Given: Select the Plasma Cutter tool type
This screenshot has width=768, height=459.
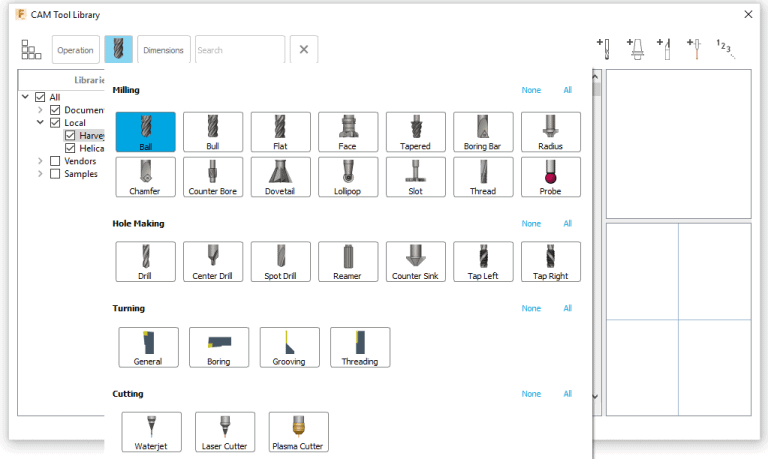Looking at the screenshot, I should 299,432.
